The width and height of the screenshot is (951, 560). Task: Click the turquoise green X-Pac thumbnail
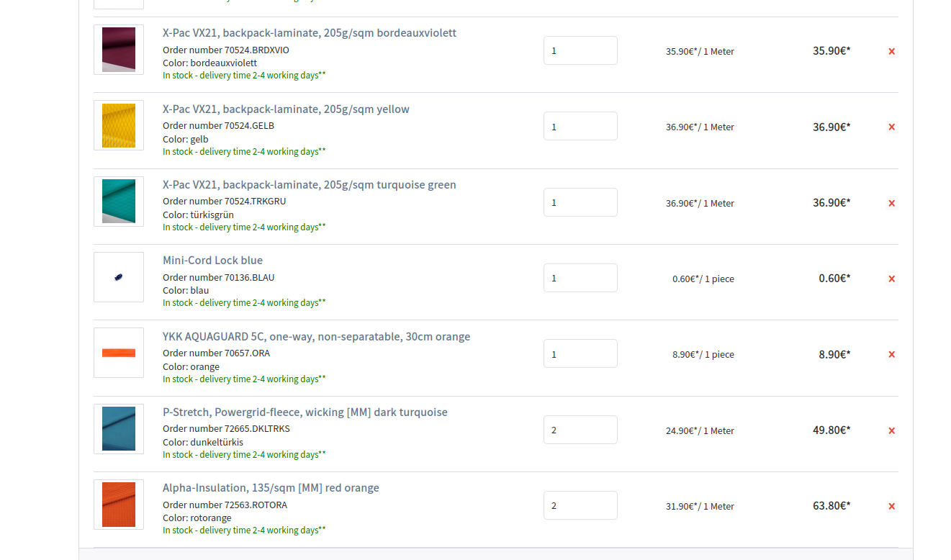point(119,202)
